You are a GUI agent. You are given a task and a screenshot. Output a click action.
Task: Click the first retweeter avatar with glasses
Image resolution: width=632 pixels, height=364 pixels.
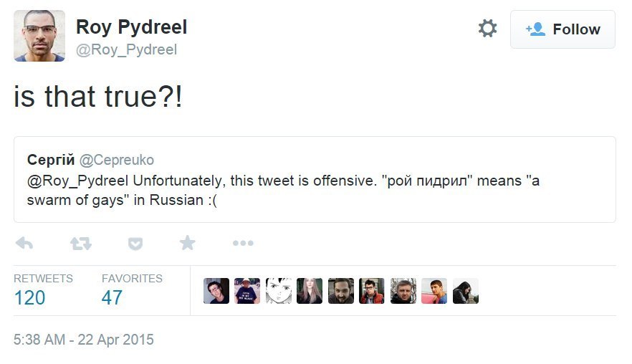[x=216, y=291]
